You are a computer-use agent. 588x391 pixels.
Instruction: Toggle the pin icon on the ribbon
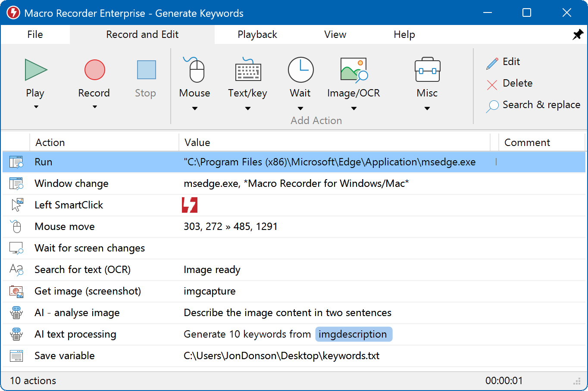tap(578, 34)
